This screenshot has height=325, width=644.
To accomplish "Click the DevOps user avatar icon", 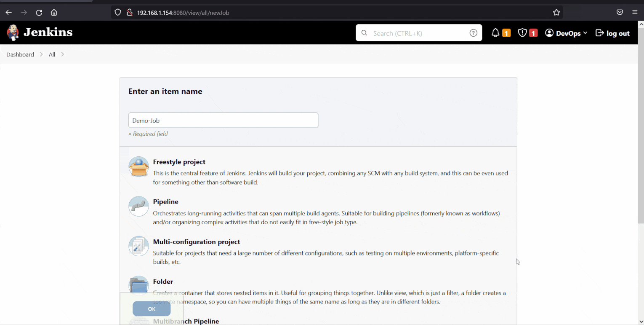I will pos(549,33).
